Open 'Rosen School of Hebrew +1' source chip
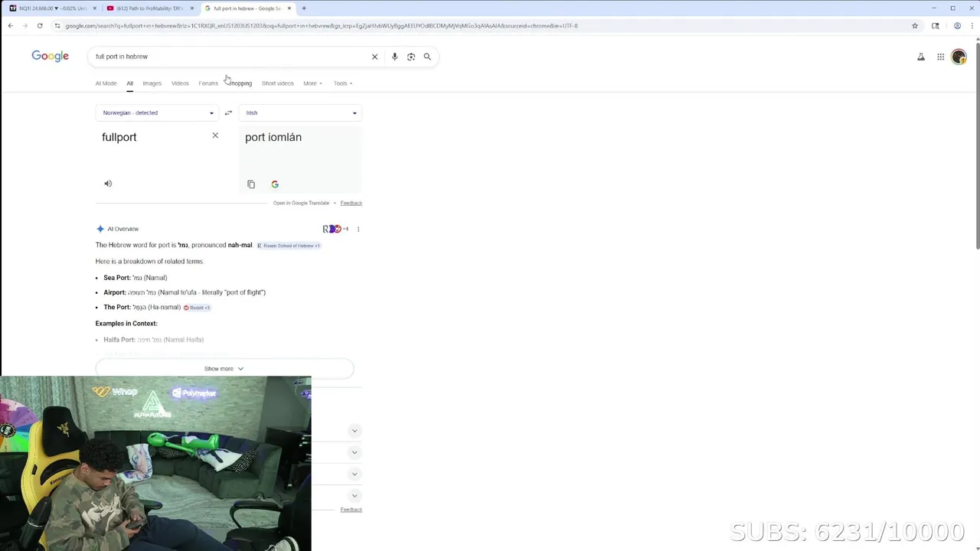The height and width of the screenshot is (551, 980). pyautogui.click(x=289, y=246)
